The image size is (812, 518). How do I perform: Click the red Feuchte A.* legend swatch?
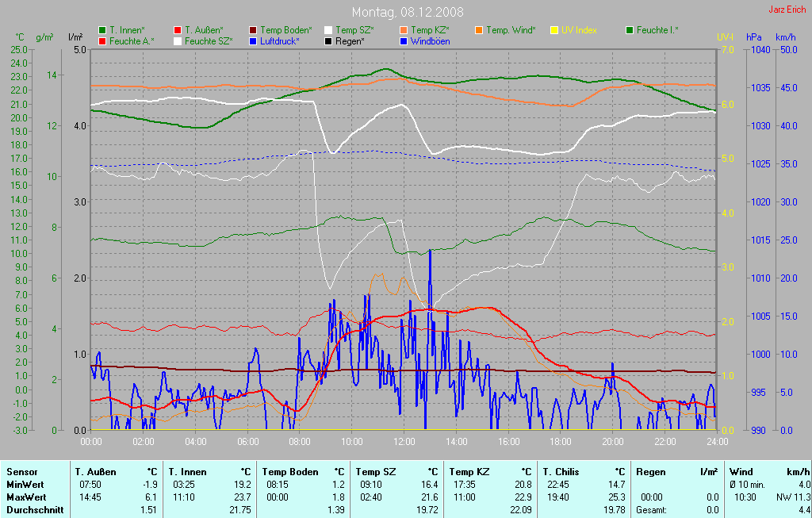(102, 41)
